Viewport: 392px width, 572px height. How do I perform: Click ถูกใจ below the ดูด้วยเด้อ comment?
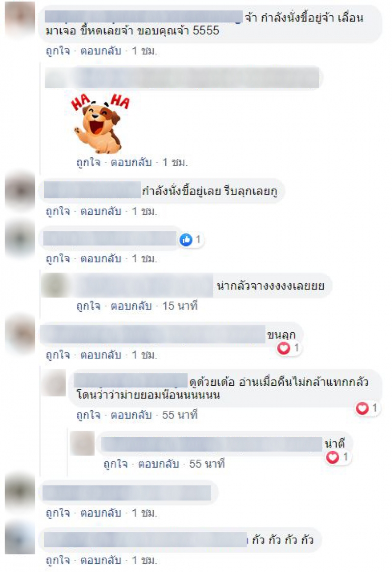pos(88,415)
